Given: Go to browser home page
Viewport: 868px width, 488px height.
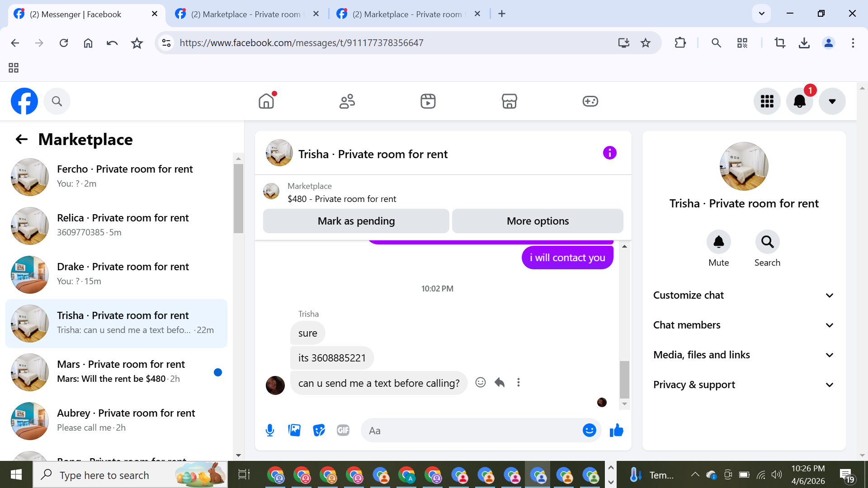Looking at the screenshot, I should point(88,43).
